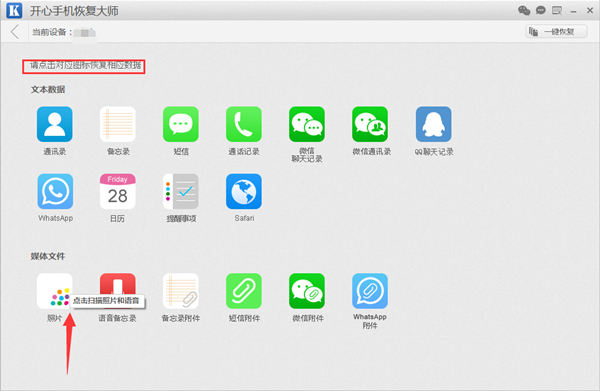Open the green 短信 messages icon

(181, 124)
